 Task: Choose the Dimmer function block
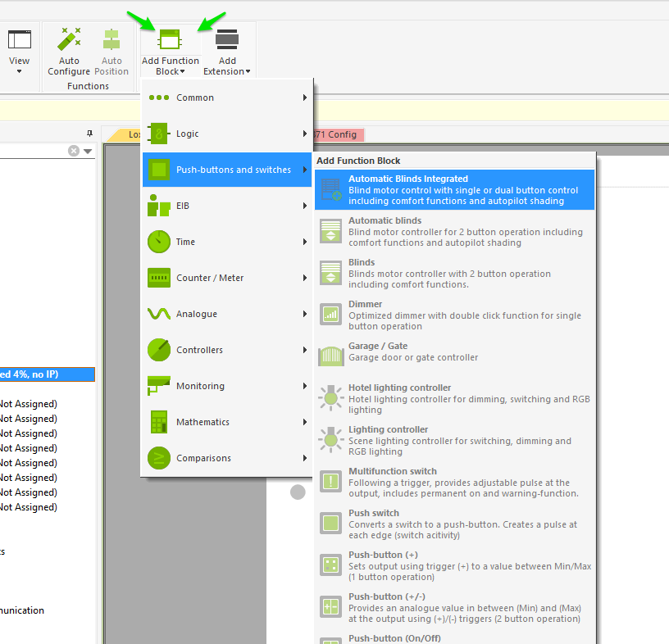454,315
